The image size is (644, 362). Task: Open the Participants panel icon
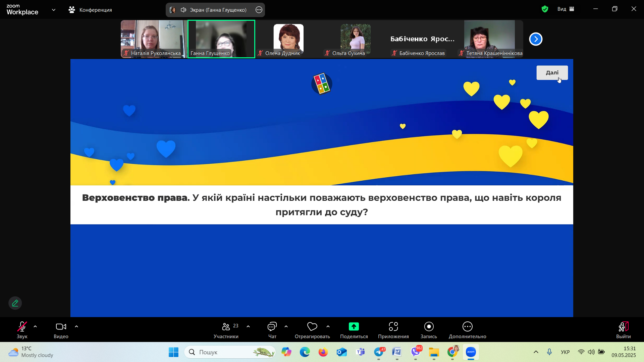(226, 326)
